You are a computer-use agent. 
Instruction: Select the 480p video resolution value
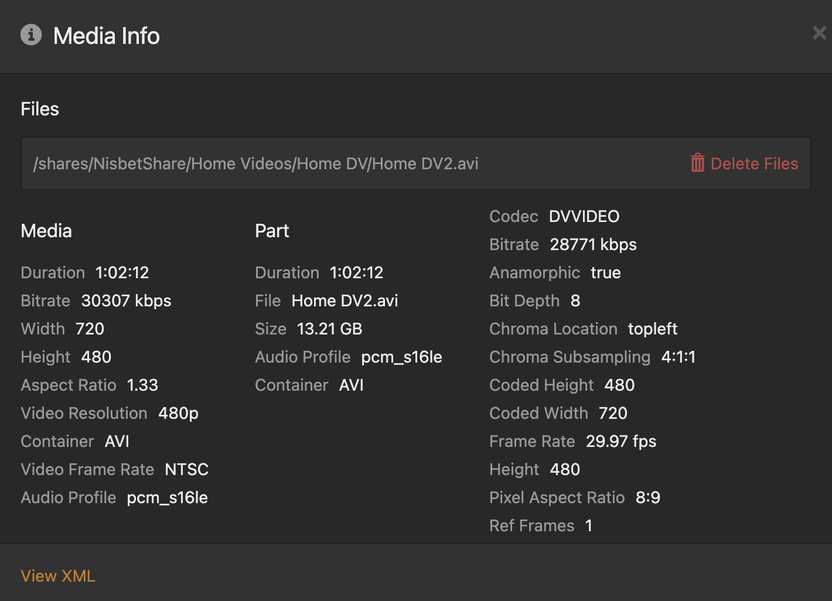(x=178, y=413)
